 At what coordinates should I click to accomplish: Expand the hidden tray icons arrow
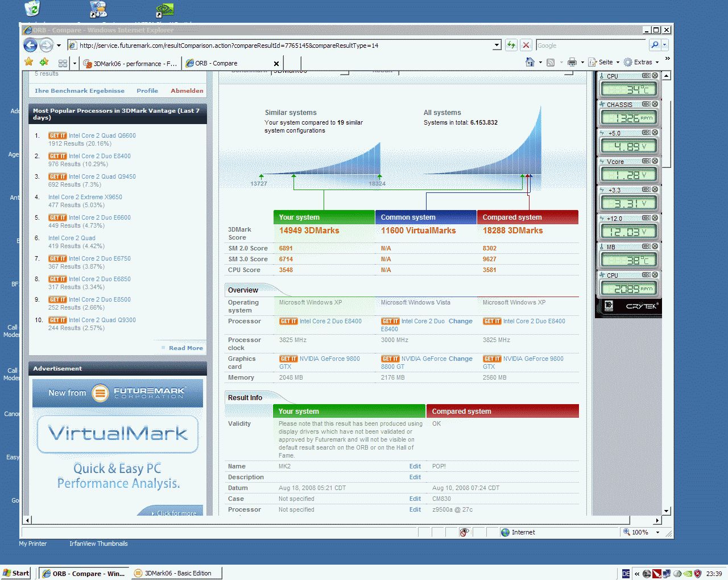click(637, 574)
